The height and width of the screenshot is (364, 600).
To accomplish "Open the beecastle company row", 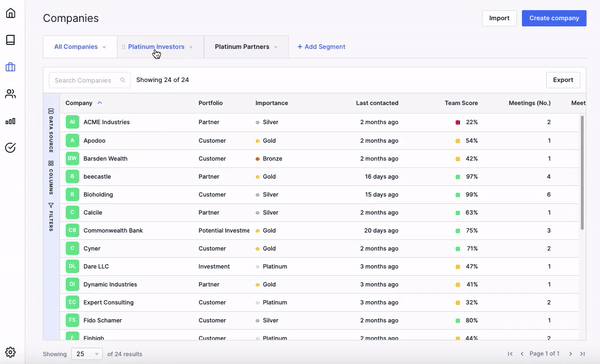I will click(x=320, y=176).
